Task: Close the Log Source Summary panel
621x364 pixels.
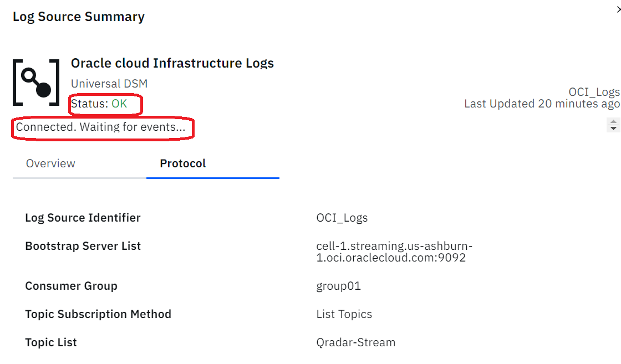Action: (619, 9)
